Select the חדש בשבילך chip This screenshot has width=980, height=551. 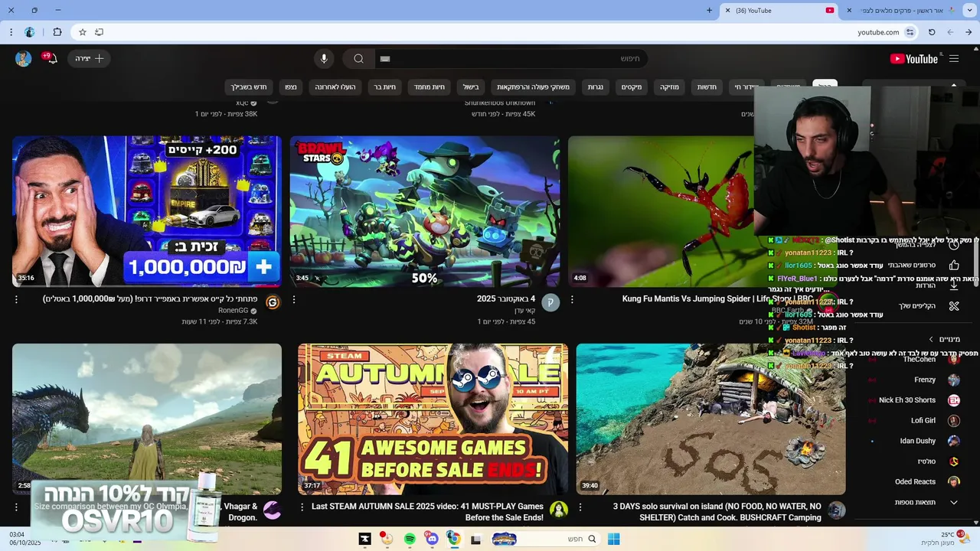coord(249,87)
